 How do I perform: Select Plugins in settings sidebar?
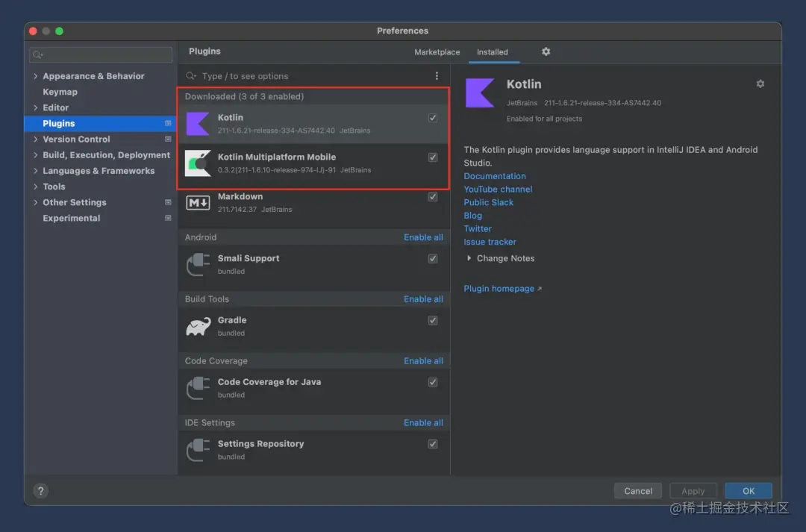point(100,123)
